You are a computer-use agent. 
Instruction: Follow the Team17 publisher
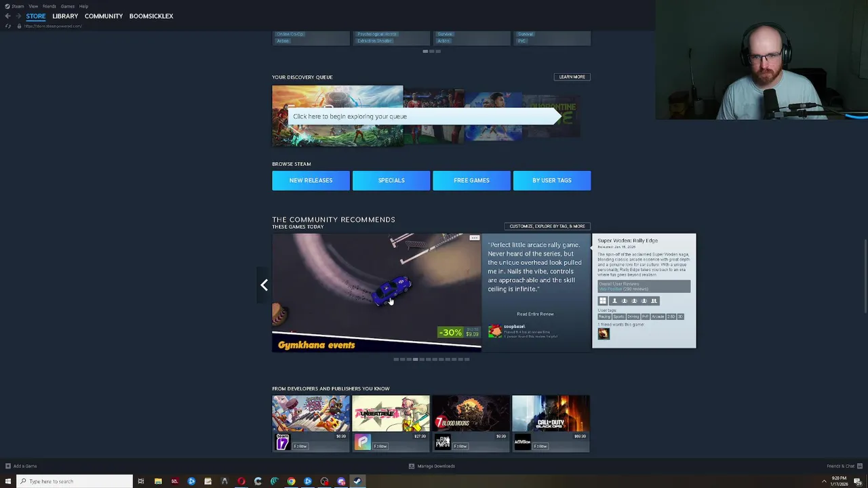coord(300,446)
